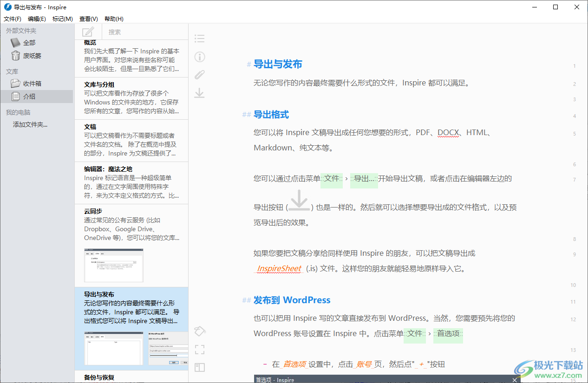Click 添加文件夹... to add a folder
This screenshot has height=383, width=588.
pyautogui.click(x=30, y=124)
